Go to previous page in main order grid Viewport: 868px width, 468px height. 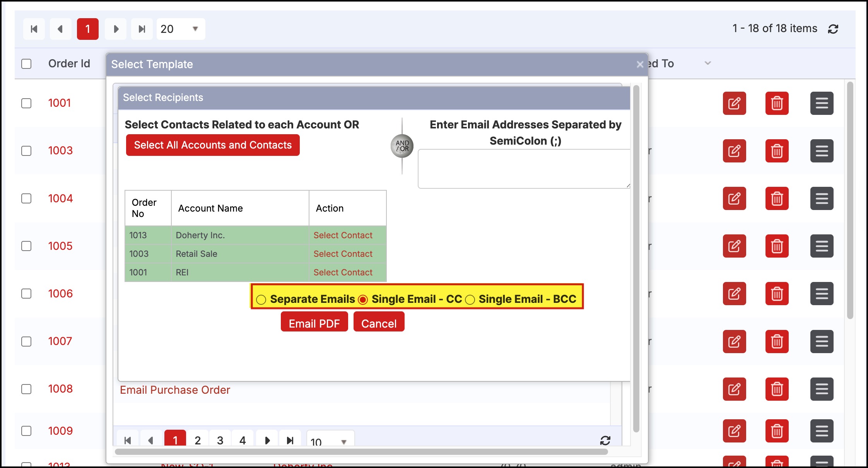(x=60, y=29)
